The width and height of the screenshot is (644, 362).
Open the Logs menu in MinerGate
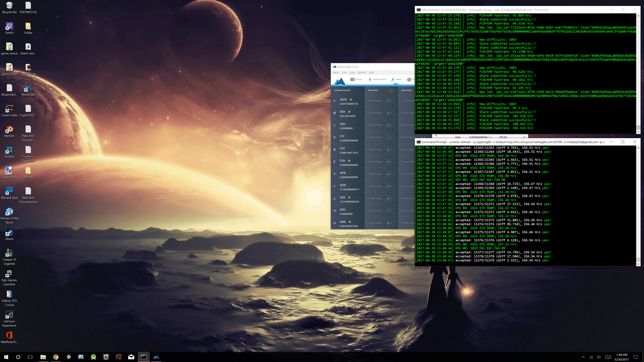352,72
